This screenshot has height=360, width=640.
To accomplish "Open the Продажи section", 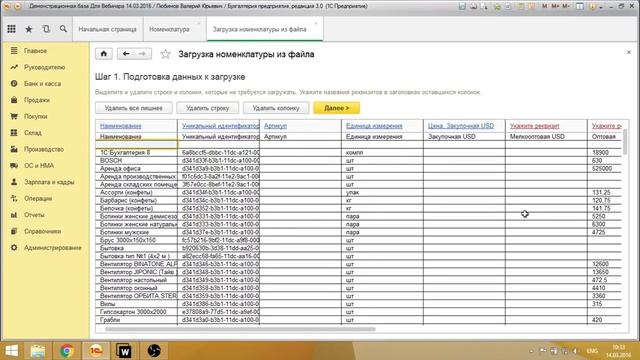I will [x=37, y=100].
